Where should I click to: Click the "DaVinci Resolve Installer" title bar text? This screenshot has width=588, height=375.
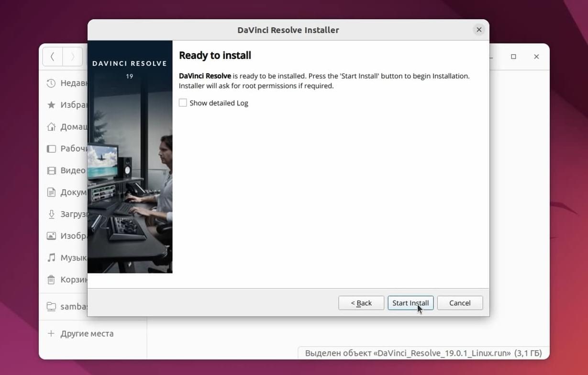[288, 30]
